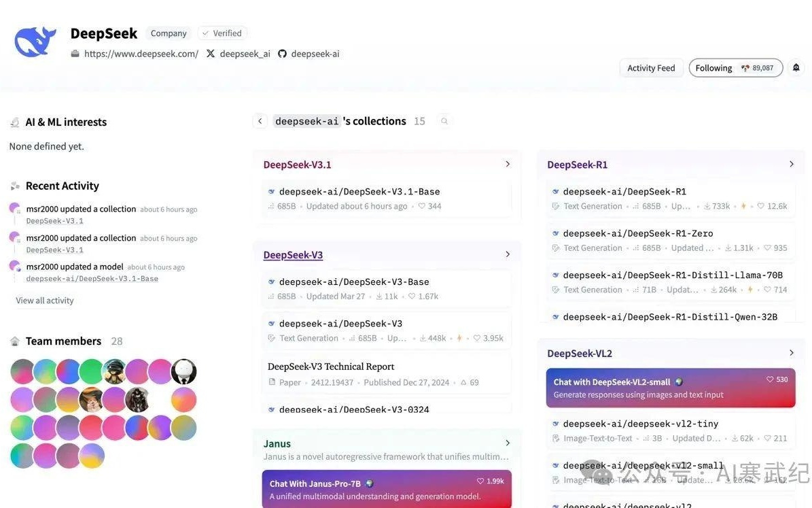The image size is (812, 508).
Task: Click the heart on DeepSeek-V3.1-Base card
Action: (x=422, y=206)
